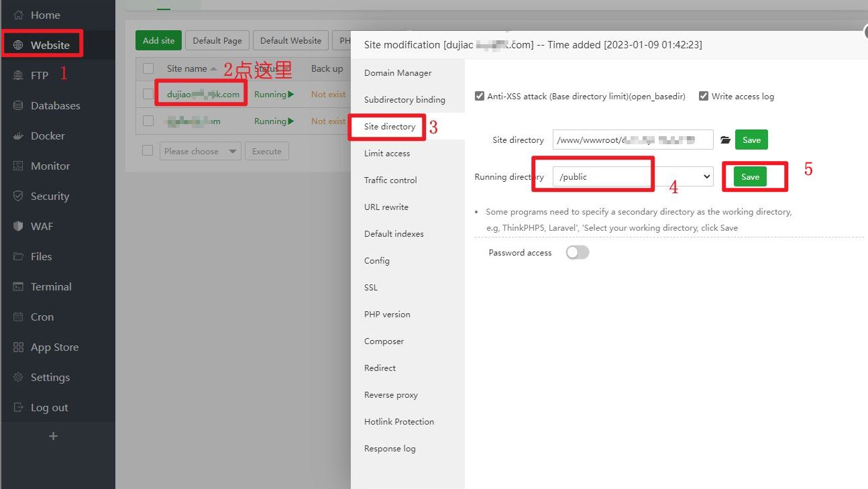Click the Default Website button

291,40
